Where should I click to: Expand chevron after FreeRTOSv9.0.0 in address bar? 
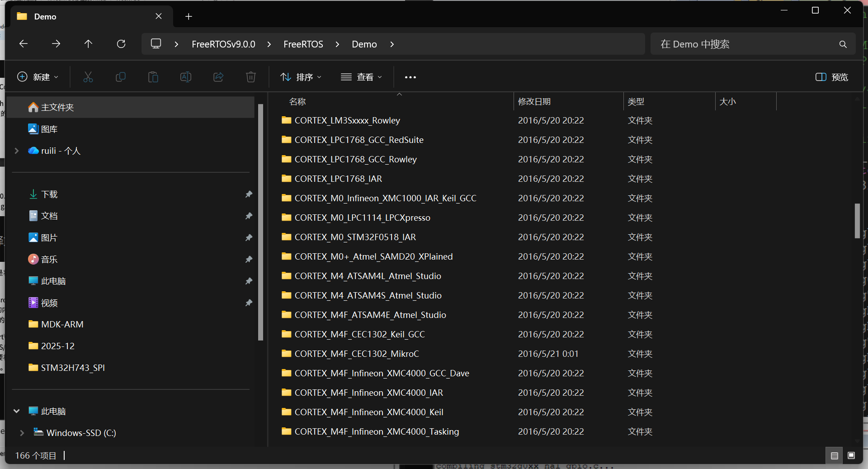tap(269, 44)
